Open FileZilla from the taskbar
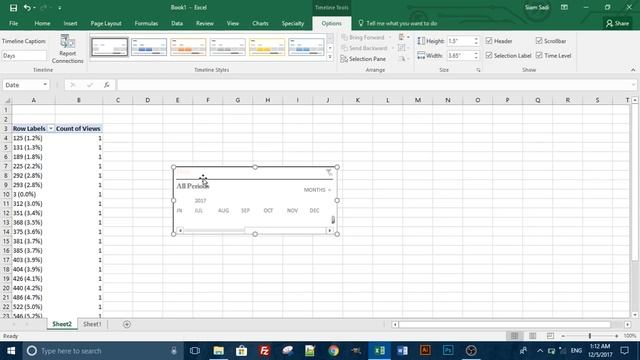This screenshot has width=640, height=360. point(264,351)
